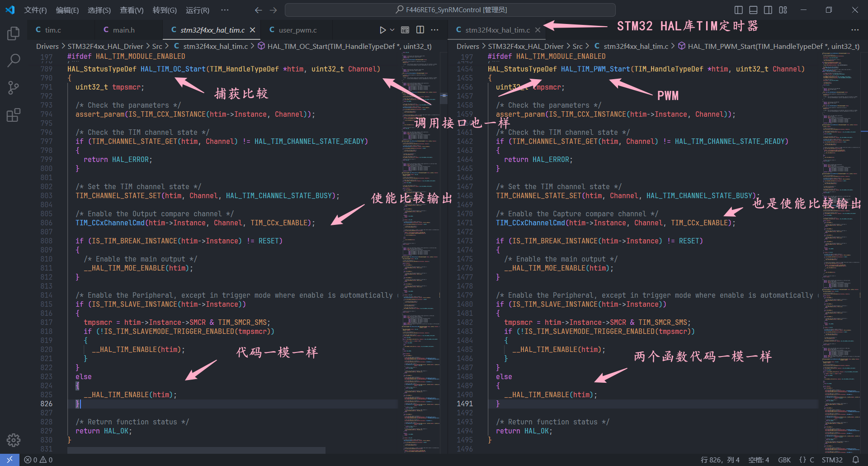
Task: Click the right editor minimap
Action: pyautogui.click(x=841, y=253)
